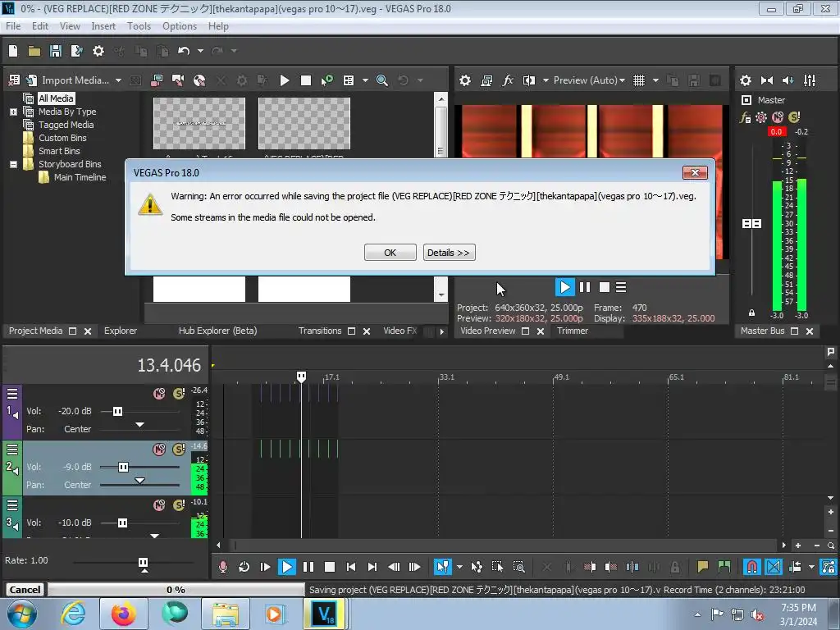The height and width of the screenshot is (630, 840).
Task: Cancel the saving progress
Action: pos(25,590)
